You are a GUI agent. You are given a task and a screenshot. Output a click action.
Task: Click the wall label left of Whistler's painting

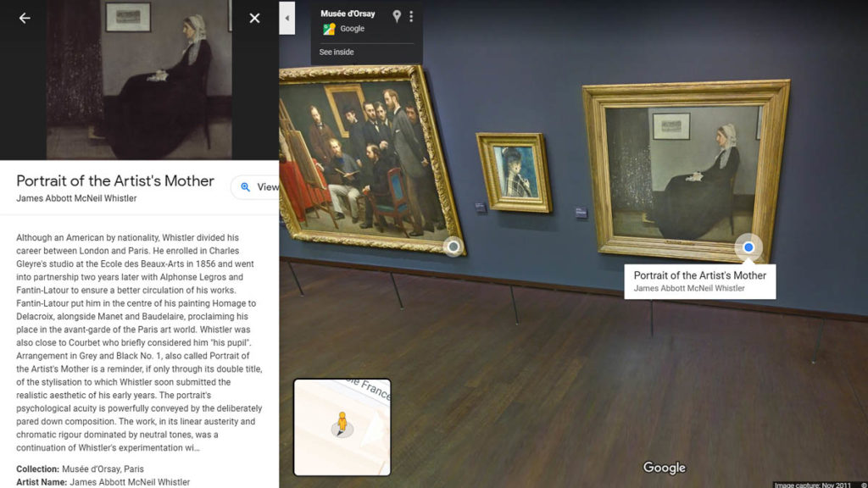coord(581,213)
